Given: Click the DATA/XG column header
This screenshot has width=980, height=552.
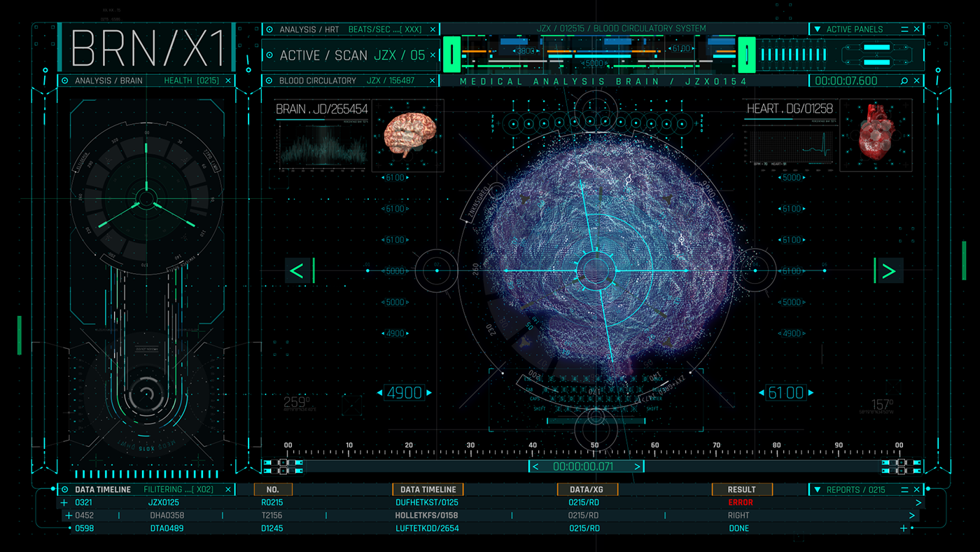Looking at the screenshot, I should point(587,490).
